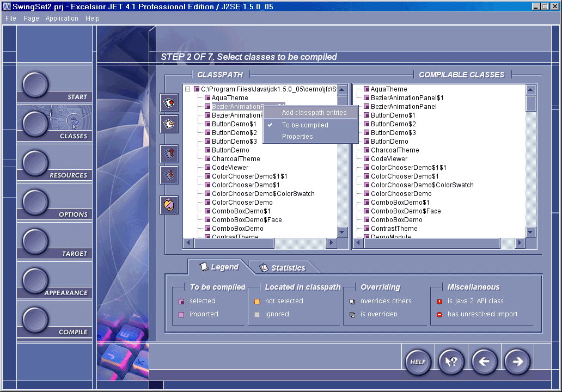Click the refresh classpath icon with yellow arrows
This screenshot has height=392, width=562.
169,205
